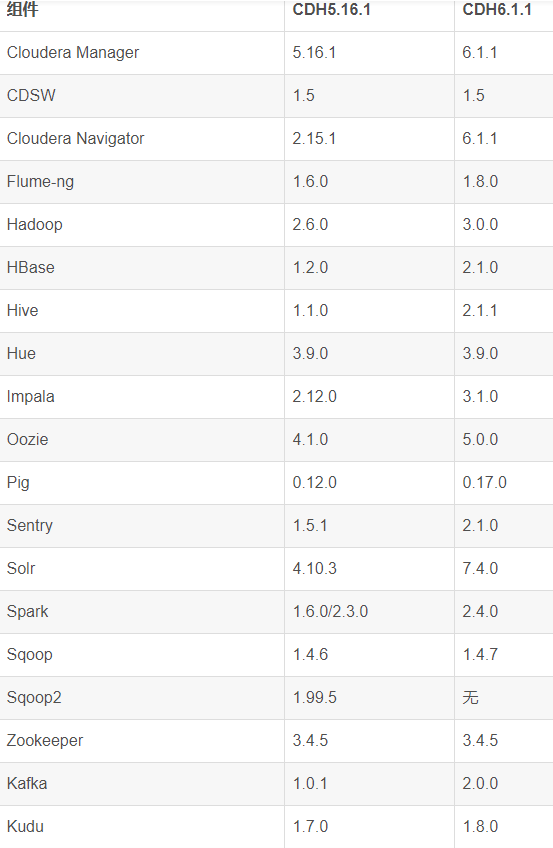Select the Flume-ng row label
This screenshot has width=553, height=848.
pos(40,182)
